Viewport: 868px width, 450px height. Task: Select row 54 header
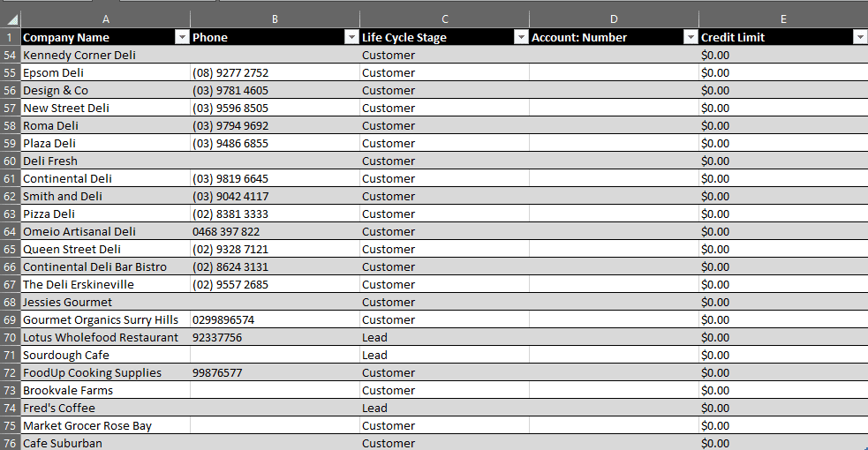pos(10,55)
